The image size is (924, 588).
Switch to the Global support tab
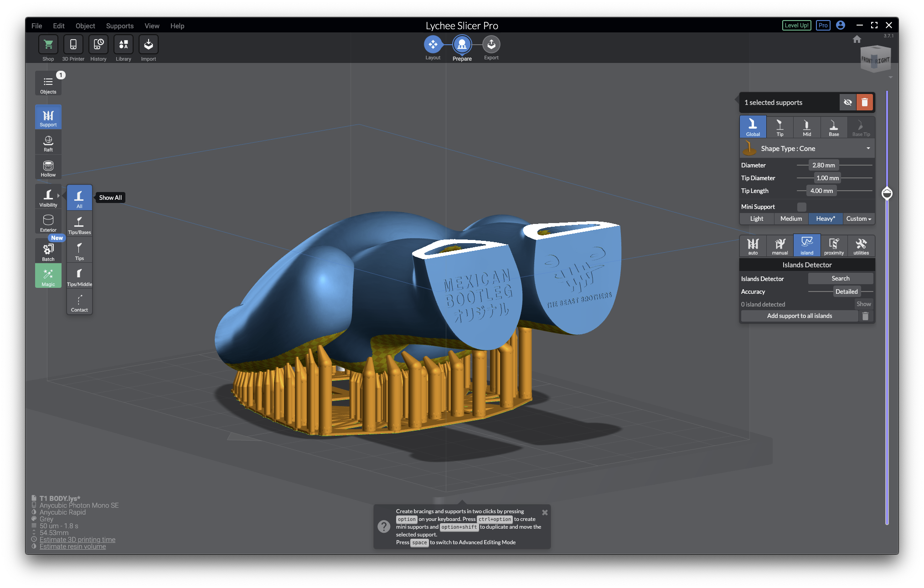tap(753, 127)
